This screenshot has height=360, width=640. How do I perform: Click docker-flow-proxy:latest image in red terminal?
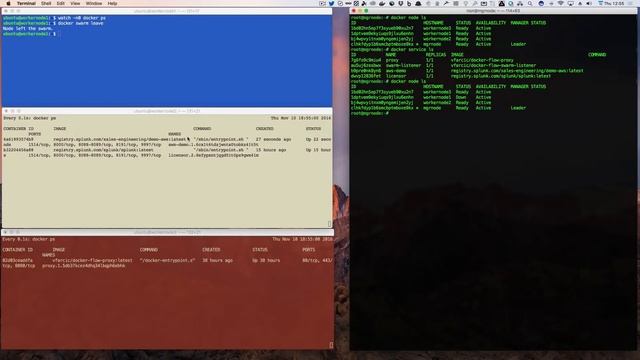click(93, 260)
